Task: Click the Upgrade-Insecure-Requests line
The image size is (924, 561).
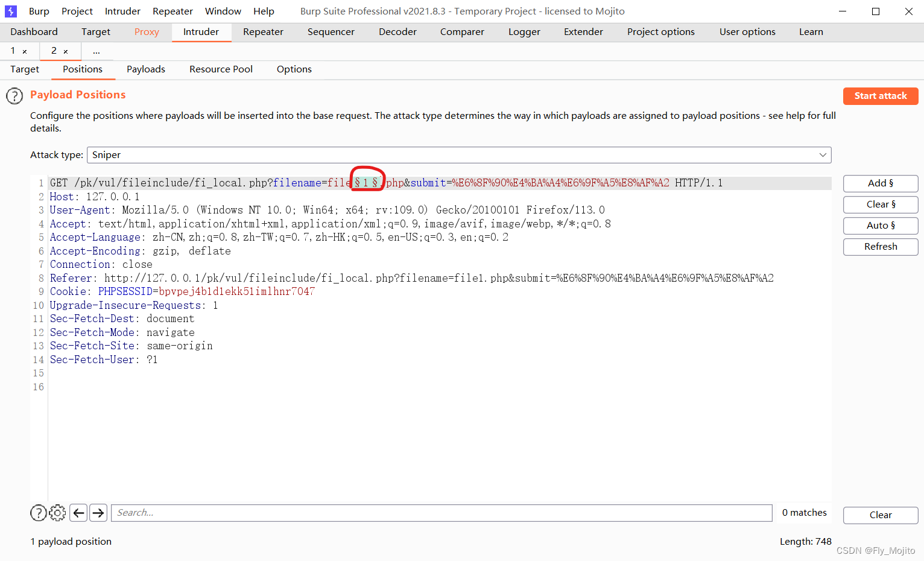Action: (134, 305)
